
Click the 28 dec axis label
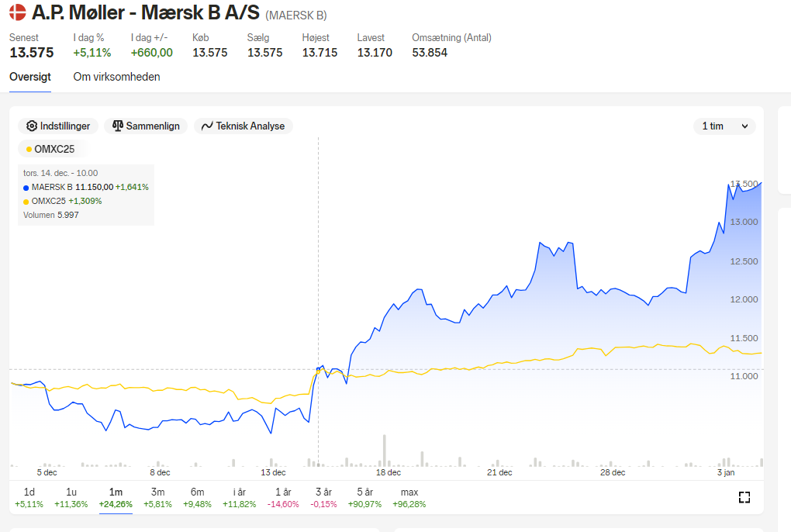point(613,472)
